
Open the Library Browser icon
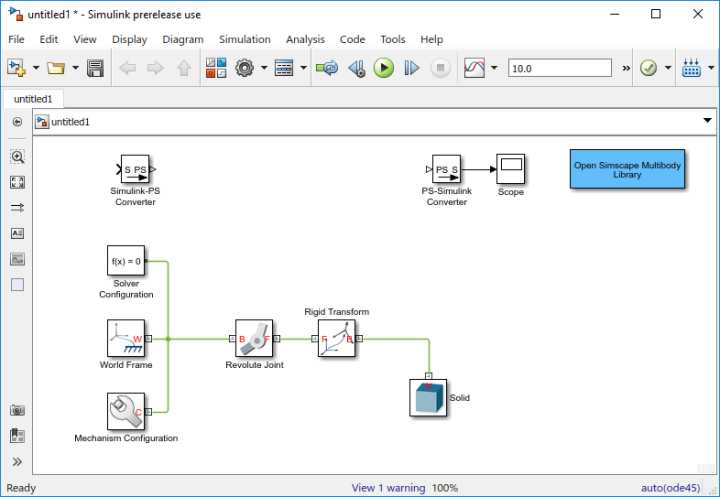(216, 68)
